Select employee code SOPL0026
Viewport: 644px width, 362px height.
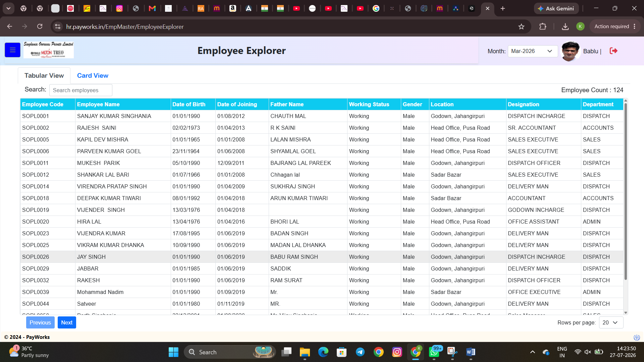tap(36, 257)
